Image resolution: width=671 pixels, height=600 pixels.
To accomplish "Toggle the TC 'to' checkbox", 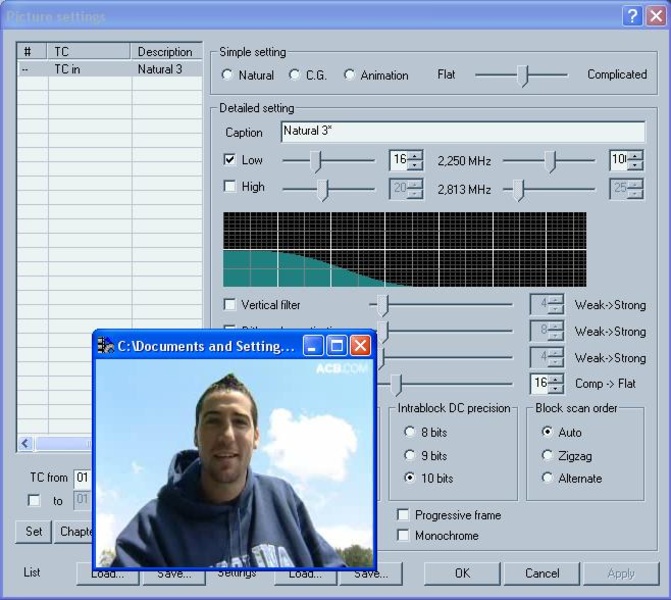I will tap(33, 500).
